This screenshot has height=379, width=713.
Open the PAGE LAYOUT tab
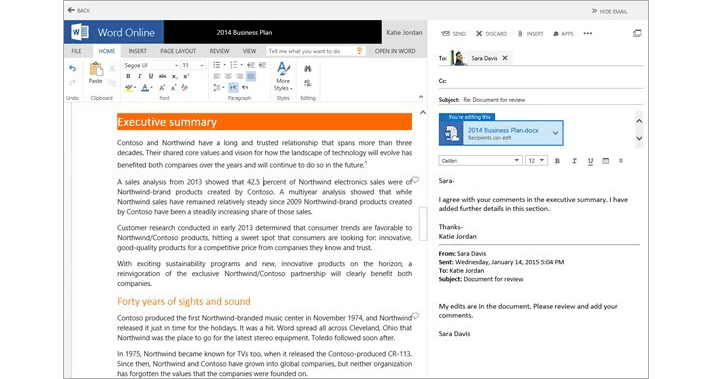(178, 51)
